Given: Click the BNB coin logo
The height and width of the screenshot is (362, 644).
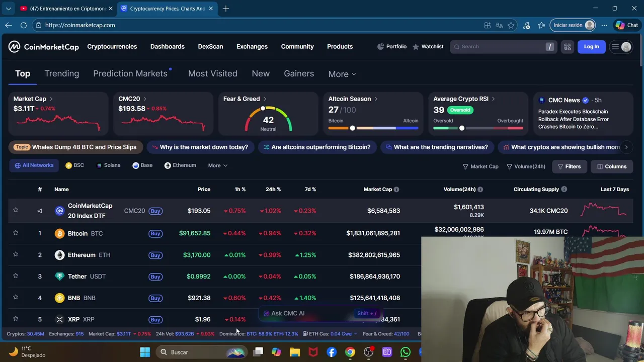Looking at the screenshot, I should (x=59, y=298).
